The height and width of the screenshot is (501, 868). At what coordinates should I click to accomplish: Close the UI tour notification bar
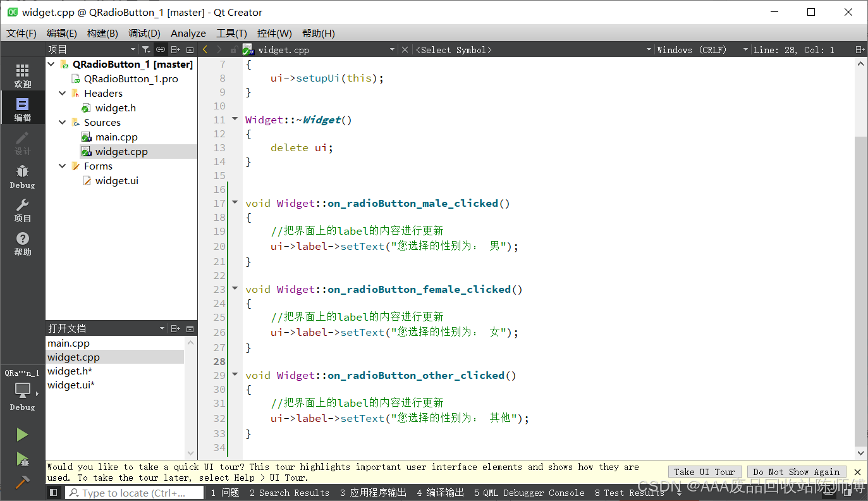point(858,472)
